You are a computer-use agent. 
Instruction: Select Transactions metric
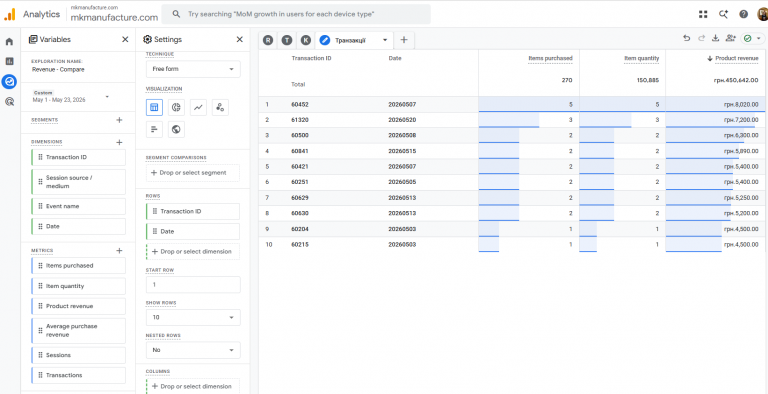pos(78,375)
